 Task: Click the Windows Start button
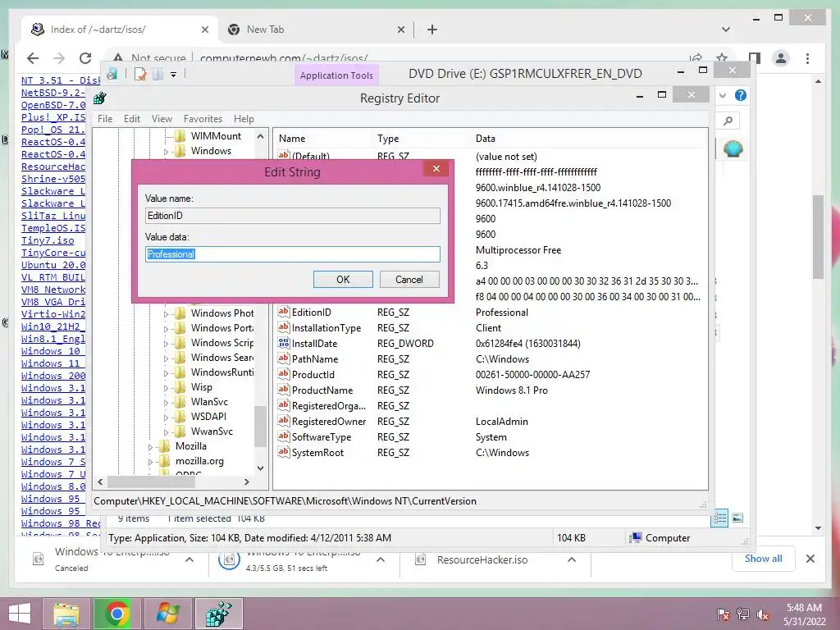[x=20, y=614]
